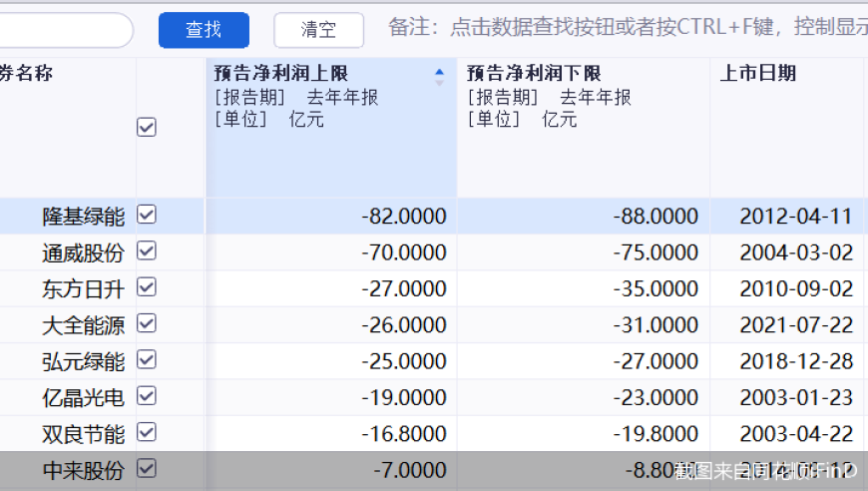
Task: Click upper limit value -7.0000
Action: coord(410,470)
